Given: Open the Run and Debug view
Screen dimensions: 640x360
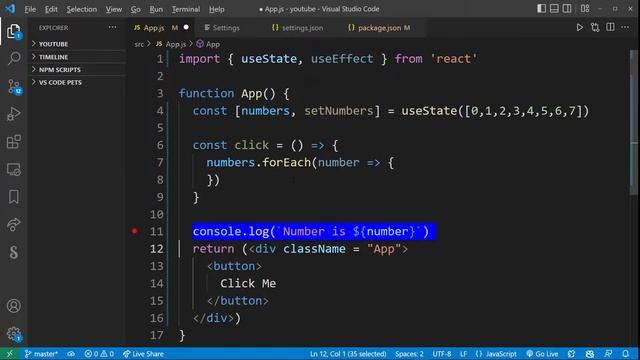Looking at the screenshot, I should (x=13, y=114).
